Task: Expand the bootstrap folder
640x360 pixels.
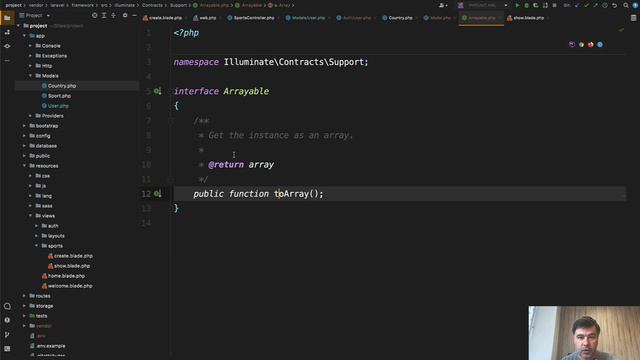Action: [x=24, y=126]
